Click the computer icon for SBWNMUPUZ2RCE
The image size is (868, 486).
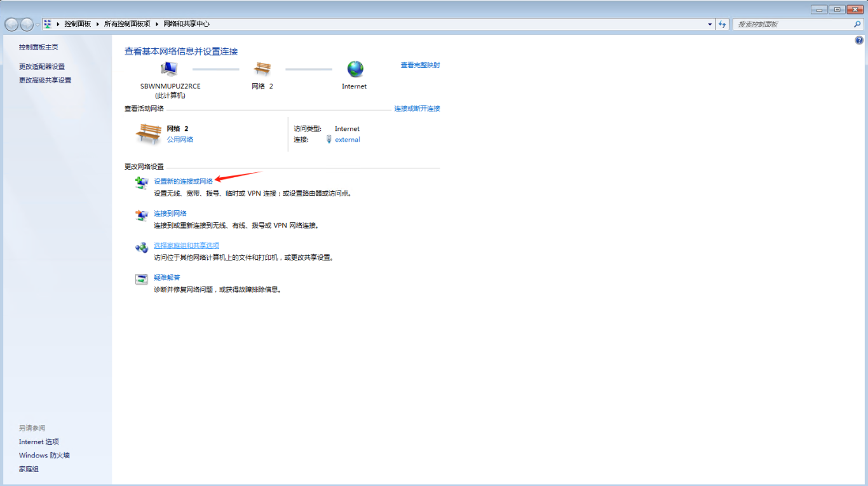[169, 69]
